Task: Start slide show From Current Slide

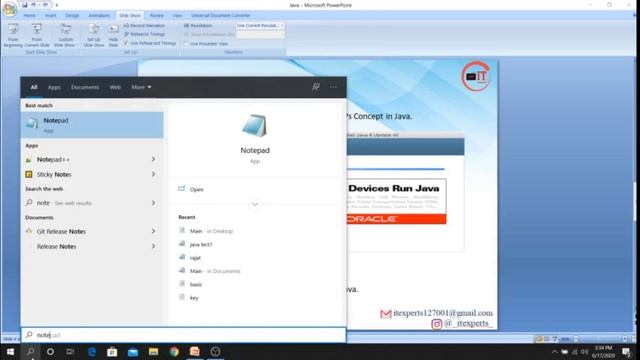Action: tap(37, 35)
